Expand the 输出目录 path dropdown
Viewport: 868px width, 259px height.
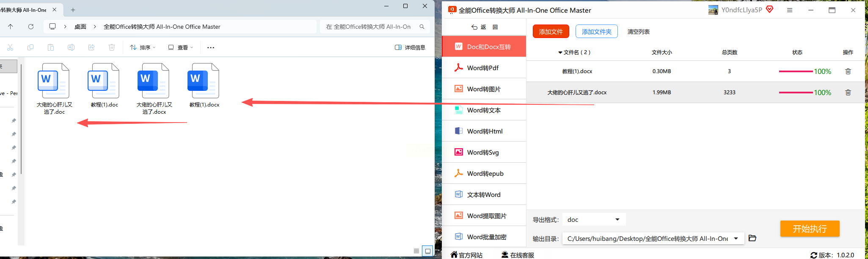click(736, 239)
